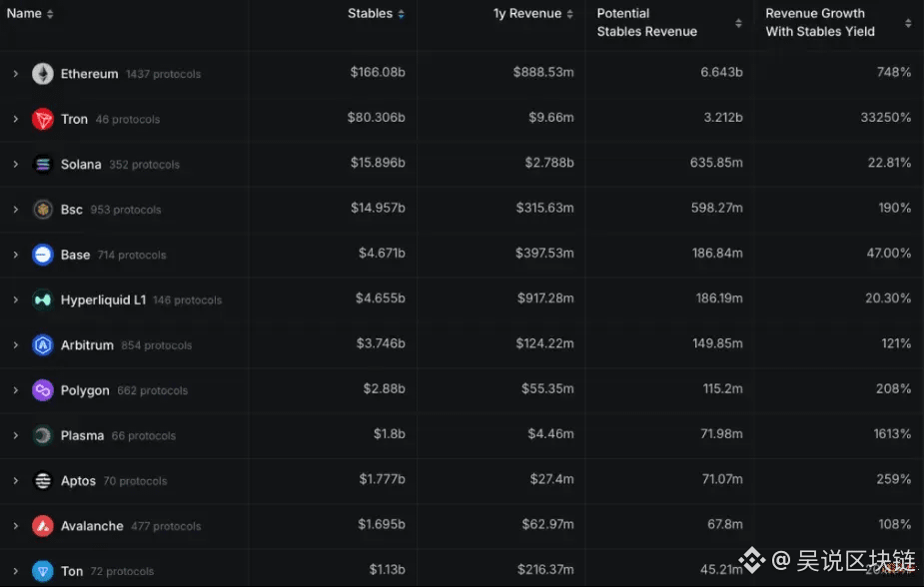The width and height of the screenshot is (924, 587).
Task: Open the Ton chain link
Action: tap(72, 571)
